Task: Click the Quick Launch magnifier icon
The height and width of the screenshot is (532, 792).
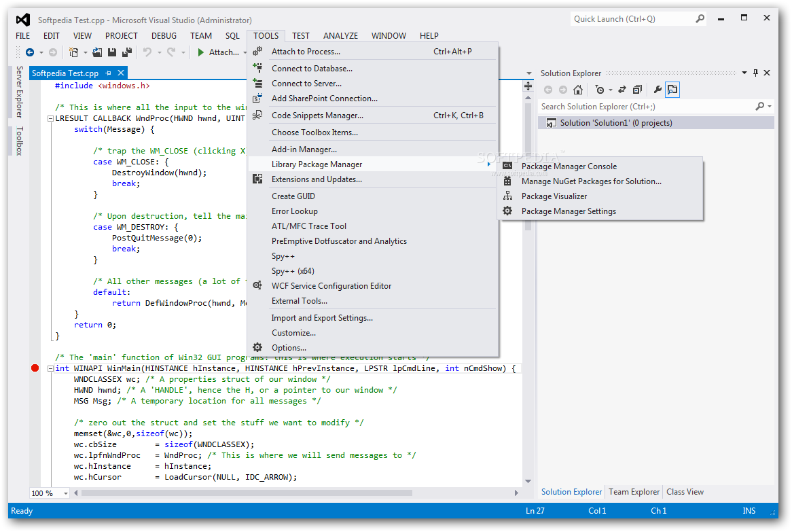Action: pyautogui.click(x=700, y=19)
